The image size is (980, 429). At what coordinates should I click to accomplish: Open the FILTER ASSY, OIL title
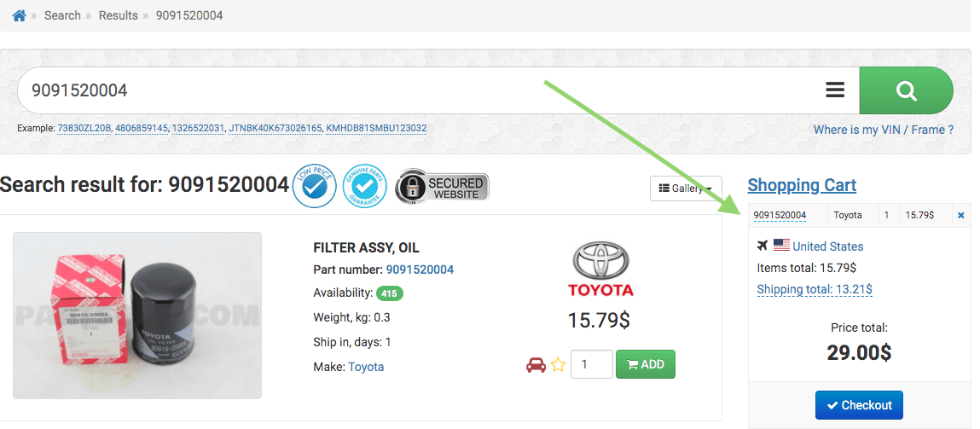(x=366, y=247)
